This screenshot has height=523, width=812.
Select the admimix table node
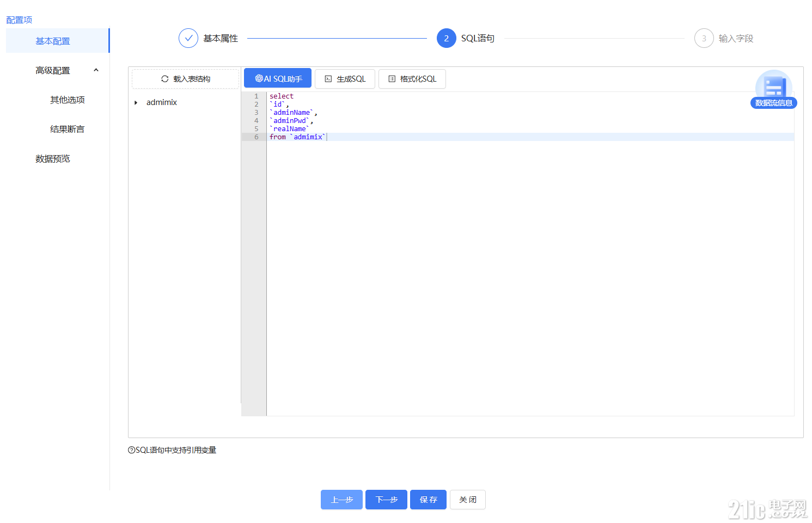162,102
